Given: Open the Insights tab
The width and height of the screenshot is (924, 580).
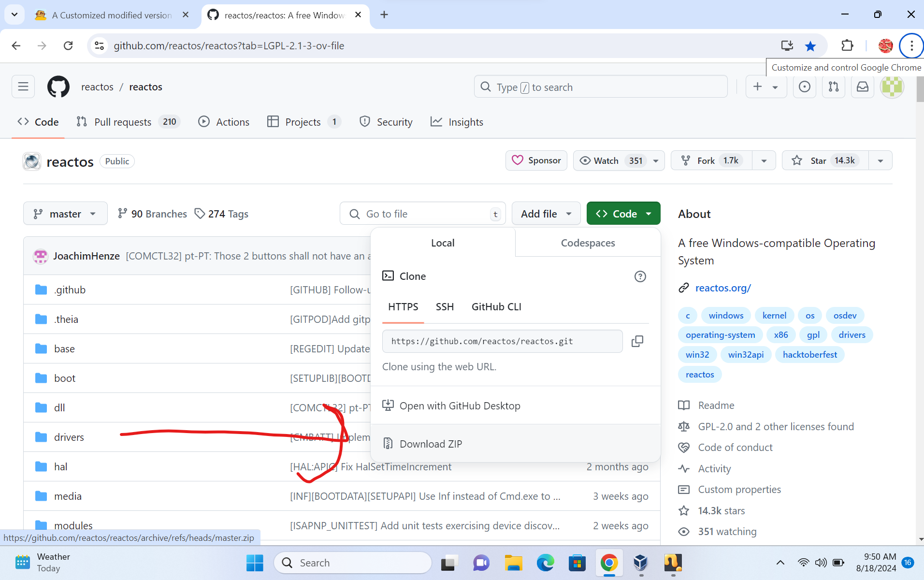Looking at the screenshot, I should (x=457, y=122).
